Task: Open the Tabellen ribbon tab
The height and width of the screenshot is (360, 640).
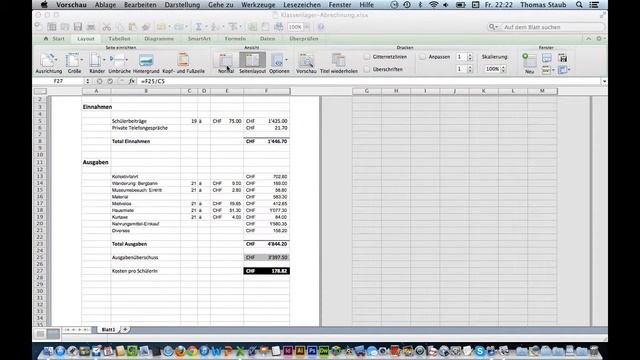Action: pos(119,39)
